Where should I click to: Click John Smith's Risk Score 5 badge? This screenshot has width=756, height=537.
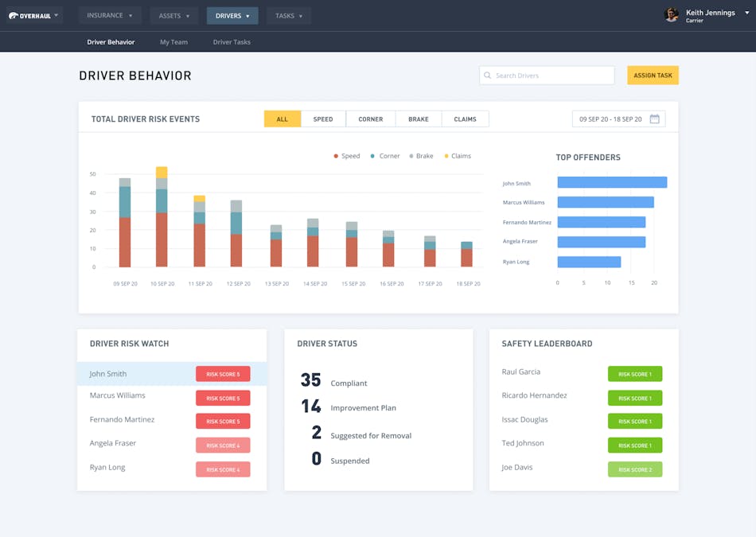[223, 373]
